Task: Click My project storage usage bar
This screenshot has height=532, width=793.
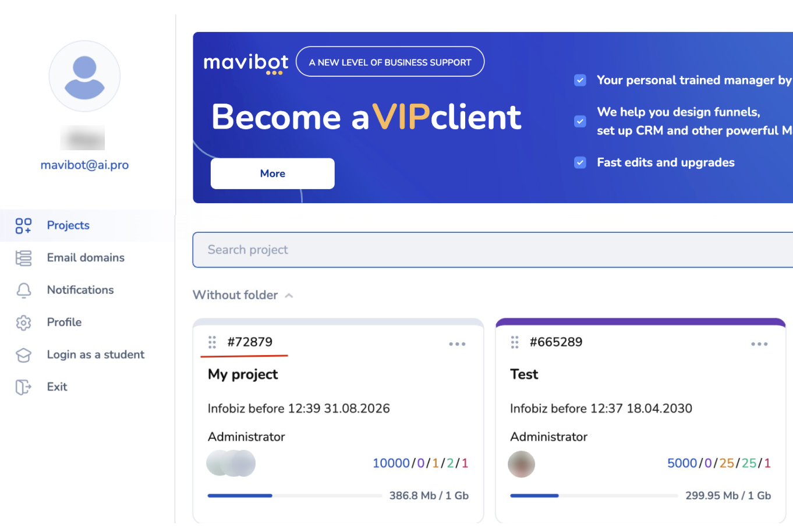Action: (294, 496)
